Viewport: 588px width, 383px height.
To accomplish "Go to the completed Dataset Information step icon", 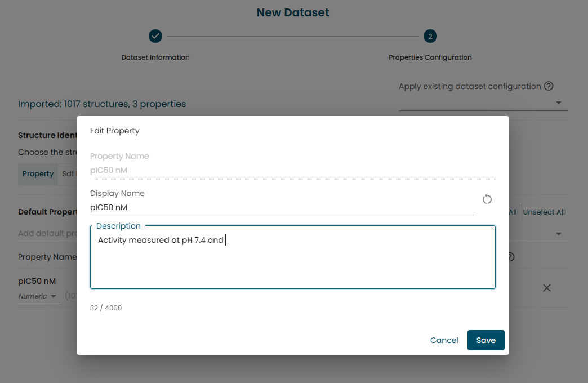I will (x=155, y=37).
